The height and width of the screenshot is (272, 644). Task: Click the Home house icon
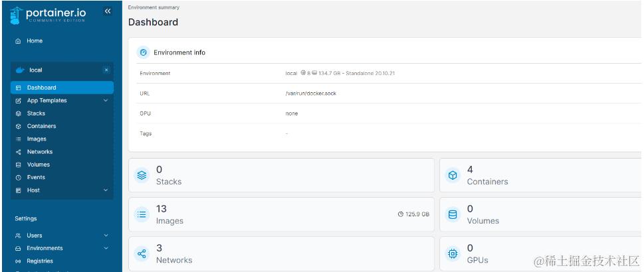pos(18,41)
